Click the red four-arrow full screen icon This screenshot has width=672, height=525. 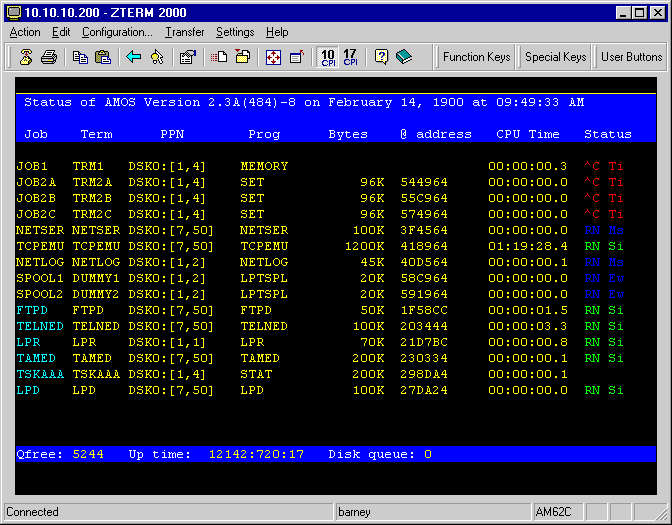tap(273, 57)
